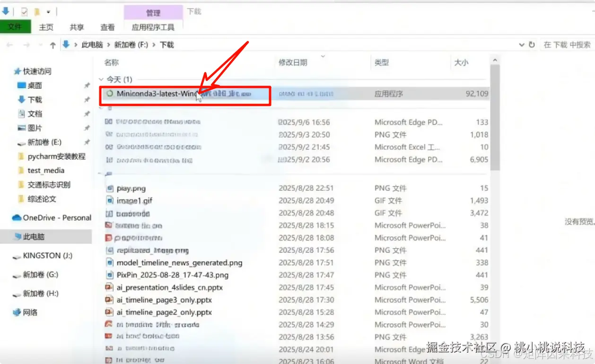Open the test_media folder in sidebar

pyautogui.click(x=46, y=170)
